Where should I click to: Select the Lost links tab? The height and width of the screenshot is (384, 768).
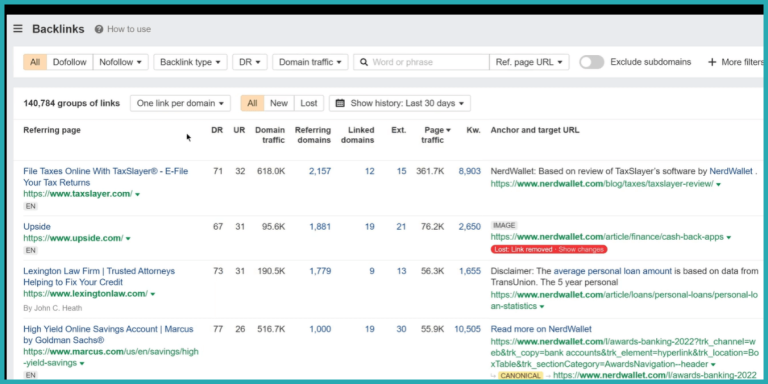[309, 103]
